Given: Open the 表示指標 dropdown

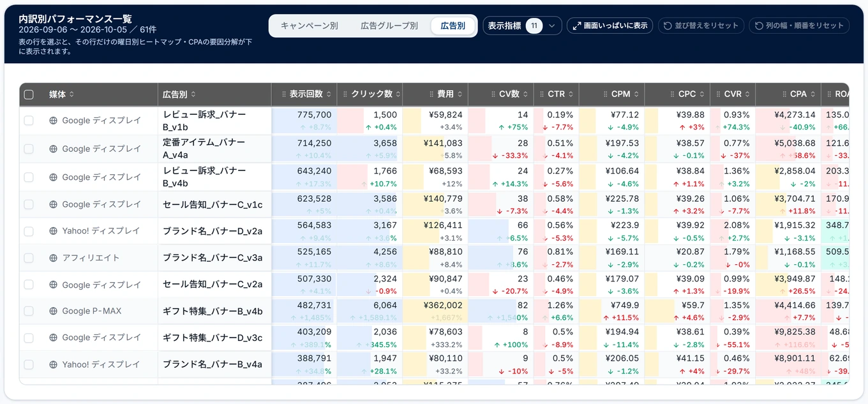Looking at the screenshot, I should [x=522, y=26].
